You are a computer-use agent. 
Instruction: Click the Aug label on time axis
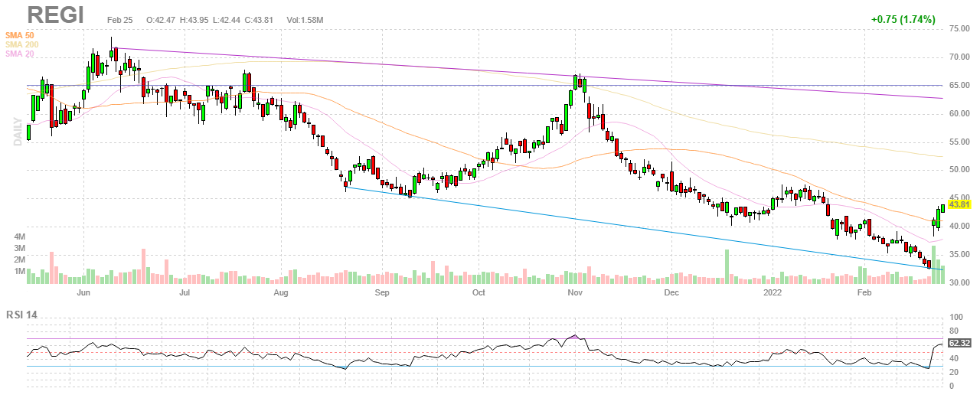(281, 292)
